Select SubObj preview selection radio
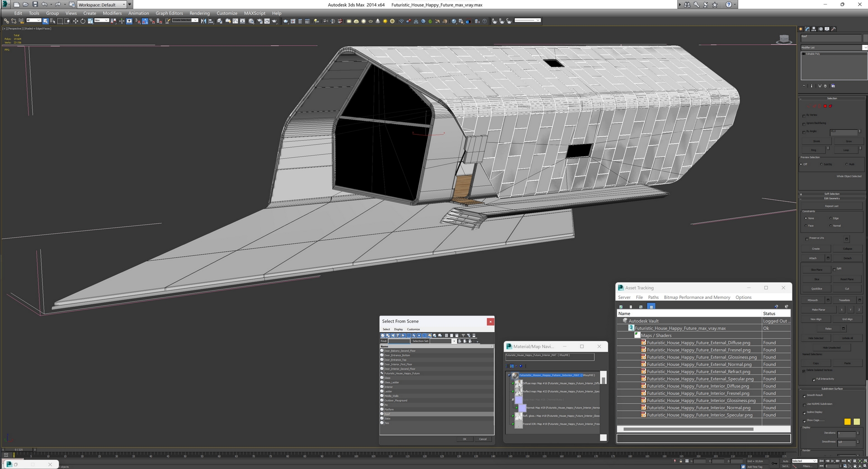868x469 pixels. point(821,164)
